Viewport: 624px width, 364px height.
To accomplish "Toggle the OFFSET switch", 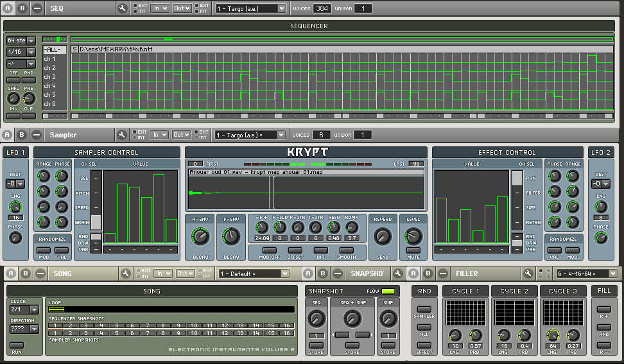I will pyautogui.click(x=295, y=250).
